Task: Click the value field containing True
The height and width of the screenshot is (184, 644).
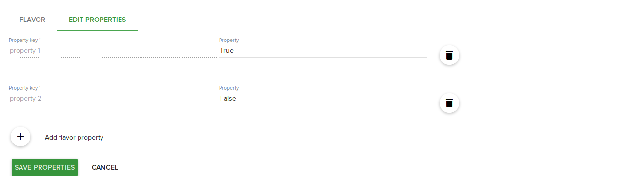Action: [323, 50]
